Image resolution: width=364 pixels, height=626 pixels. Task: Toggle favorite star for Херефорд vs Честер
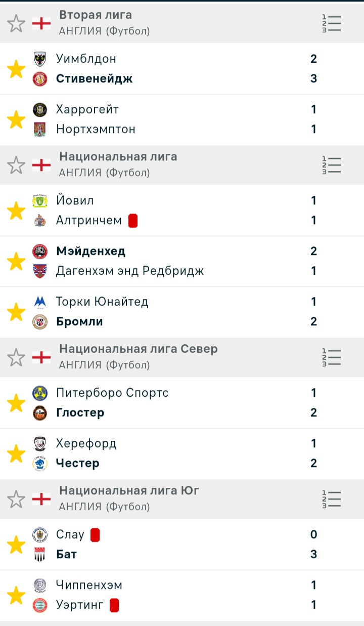pos(16,453)
